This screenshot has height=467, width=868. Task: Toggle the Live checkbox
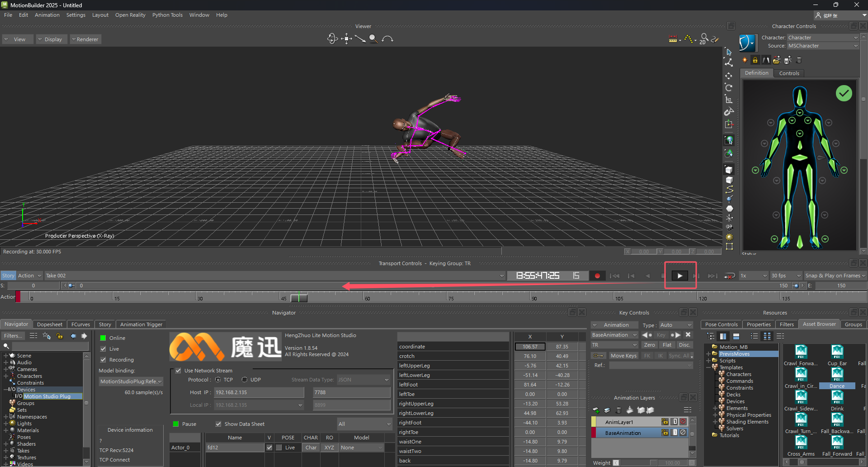click(x=103, y=349)
